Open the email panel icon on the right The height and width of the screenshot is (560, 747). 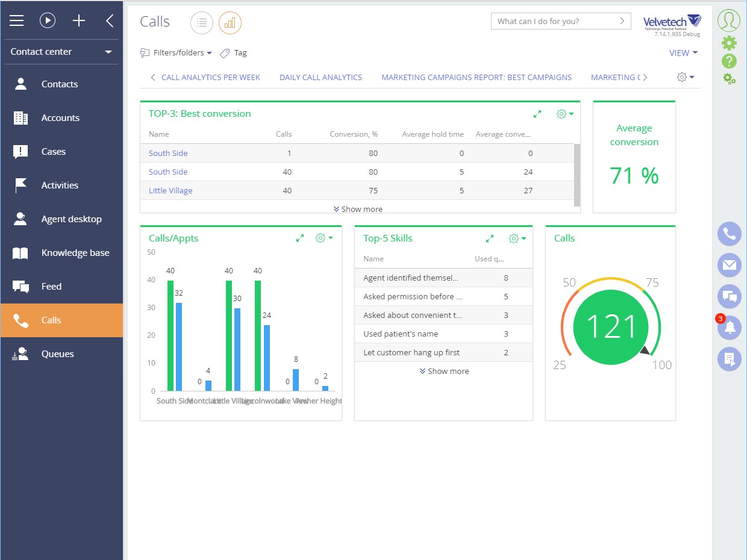click(729, 265)
